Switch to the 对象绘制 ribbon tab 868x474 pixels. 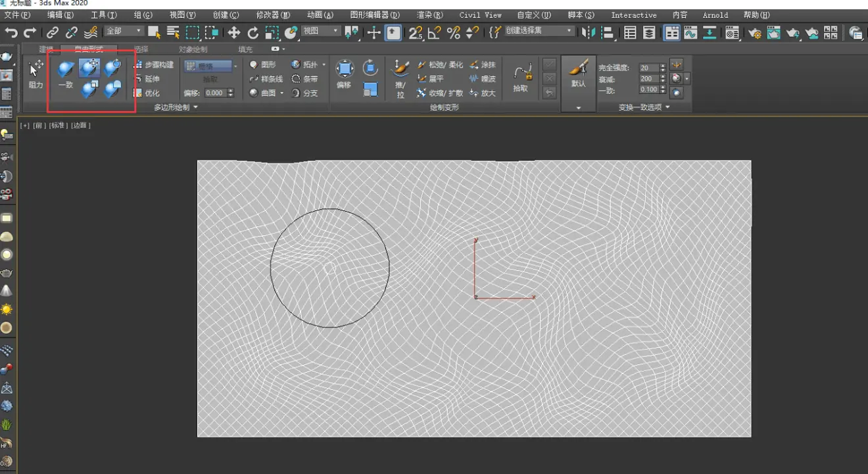click(x=193, y=49)
